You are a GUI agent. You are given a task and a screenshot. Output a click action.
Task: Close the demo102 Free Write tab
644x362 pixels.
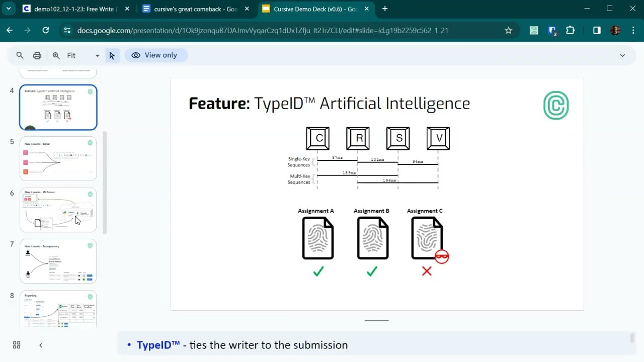(x=127, y=9)
